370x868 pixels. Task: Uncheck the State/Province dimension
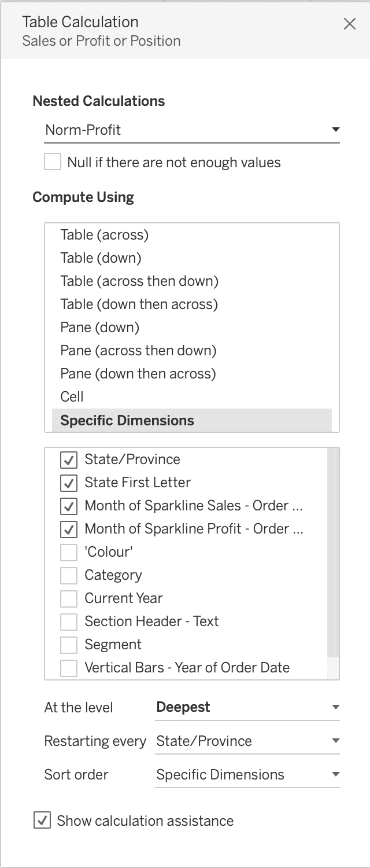click(68, 459)
